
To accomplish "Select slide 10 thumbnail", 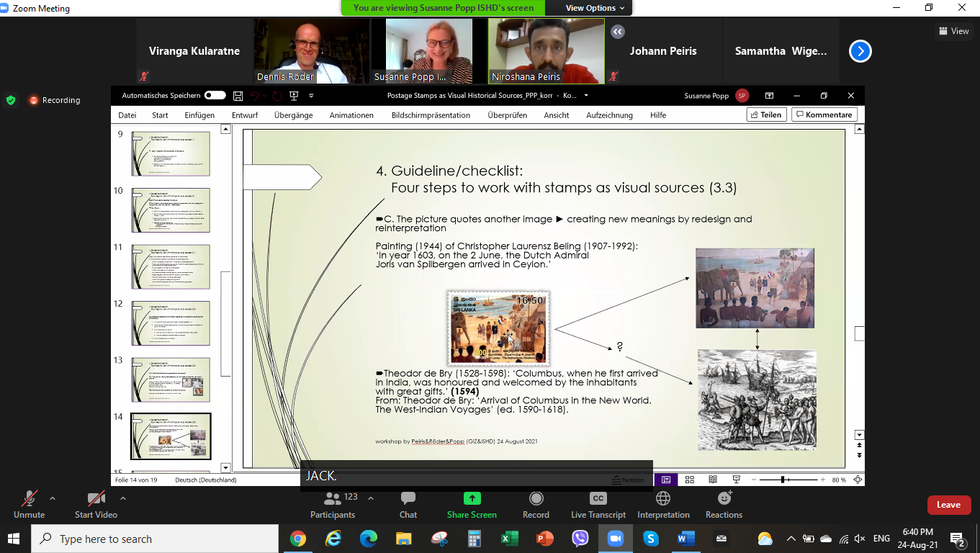I will point(171,210).
